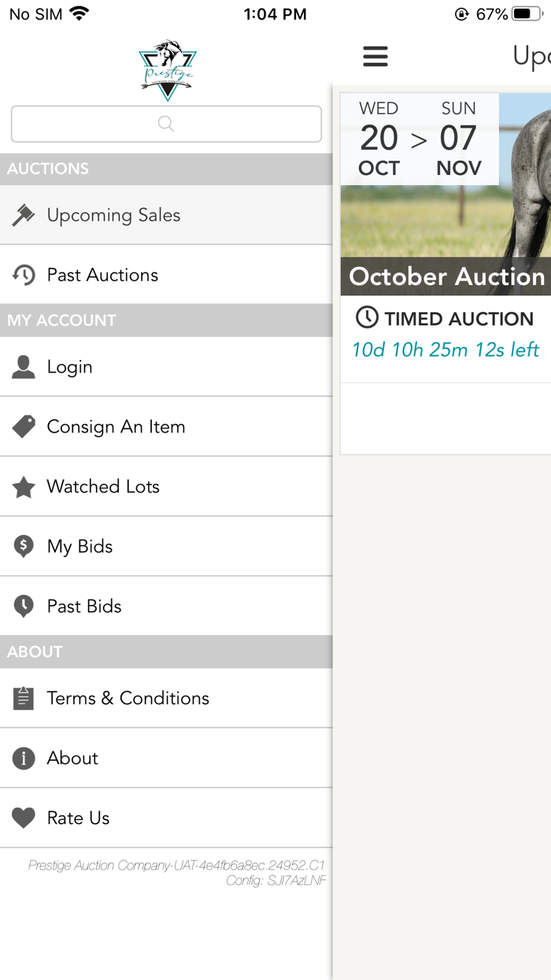
Task: Expand the MY ACCOUNT section header
Action: tap(165, 321)
